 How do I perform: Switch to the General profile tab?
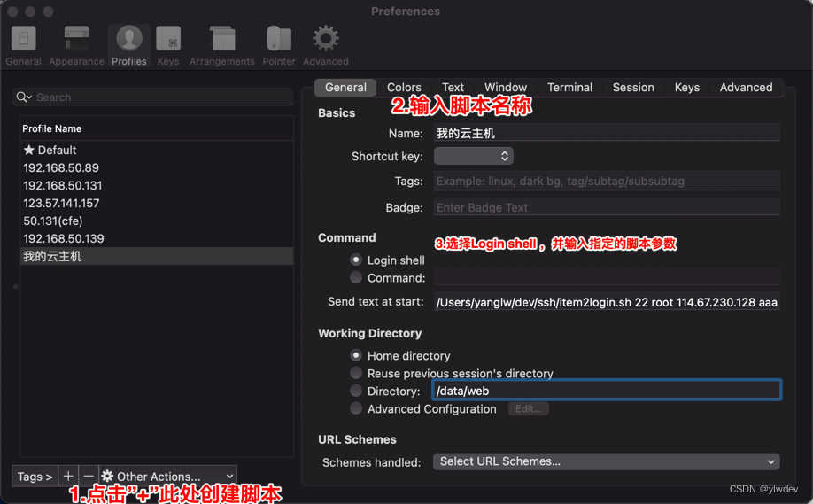(x=345, y=87)
